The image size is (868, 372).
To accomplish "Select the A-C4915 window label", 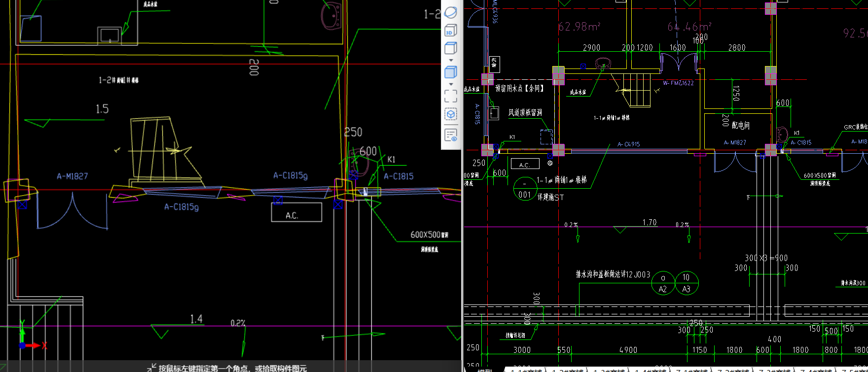I will coord(629,144).
